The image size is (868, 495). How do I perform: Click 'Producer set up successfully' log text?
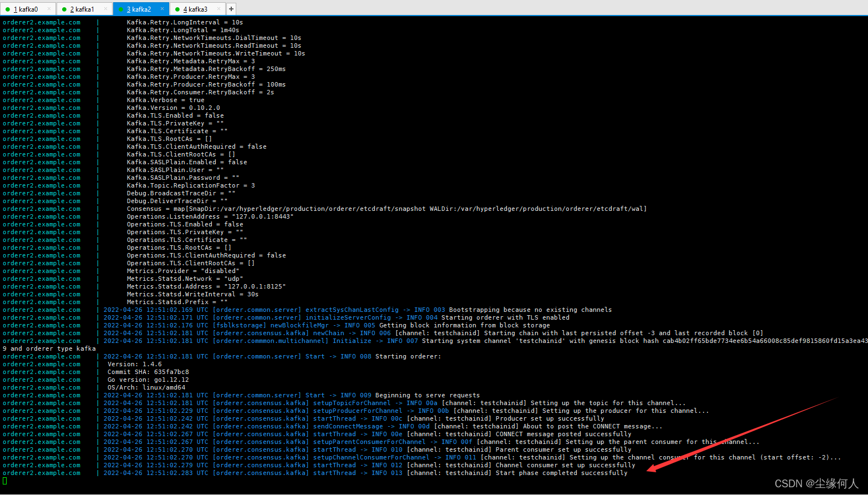click(550, 418)
